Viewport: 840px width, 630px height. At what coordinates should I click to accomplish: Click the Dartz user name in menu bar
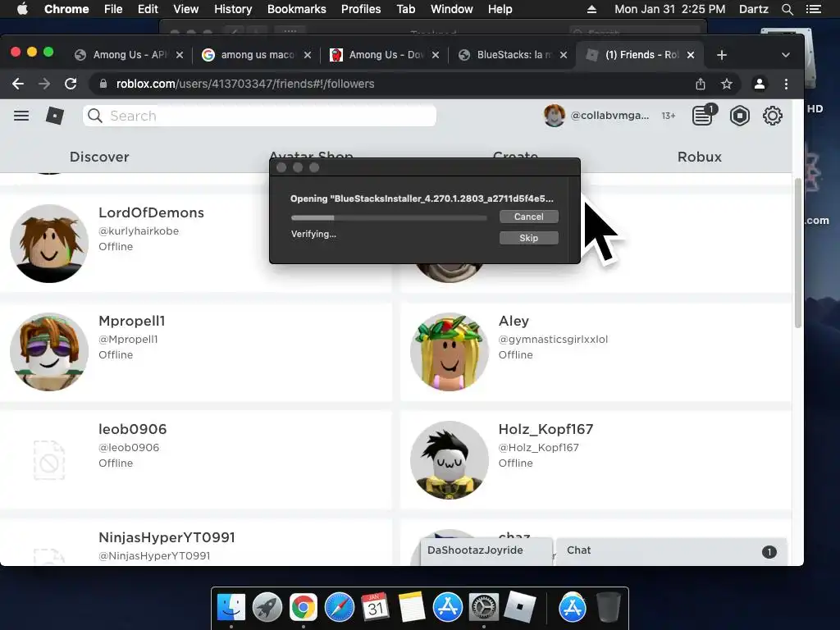[753, 9]
